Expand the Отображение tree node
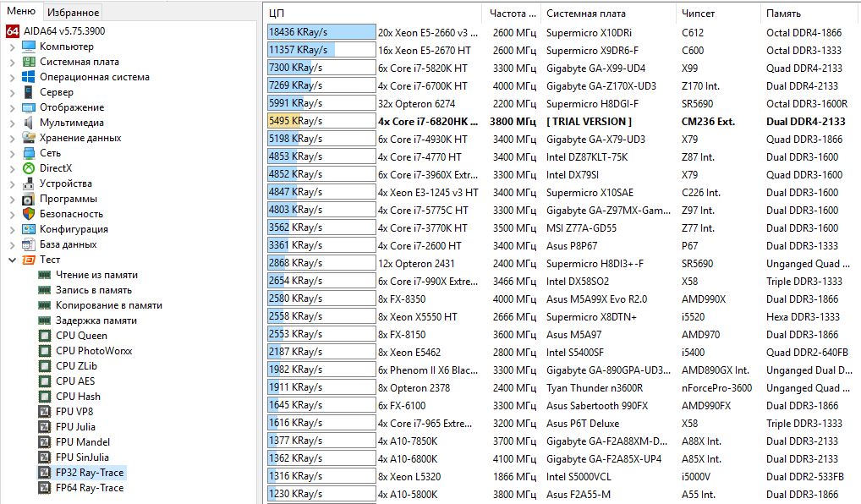This screenshot has width=861, height=504. tap(12, 107)
